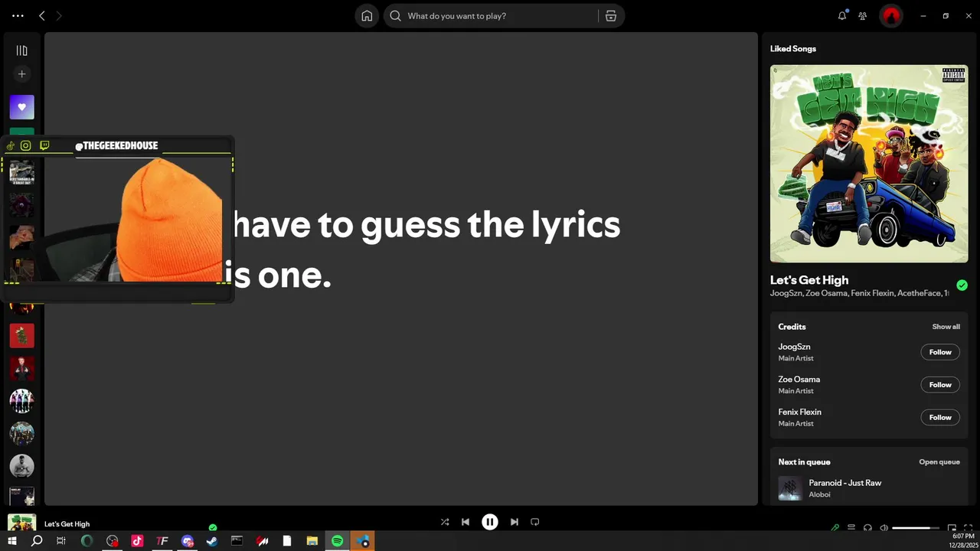Open the connect to a device icon

point(867,527)
